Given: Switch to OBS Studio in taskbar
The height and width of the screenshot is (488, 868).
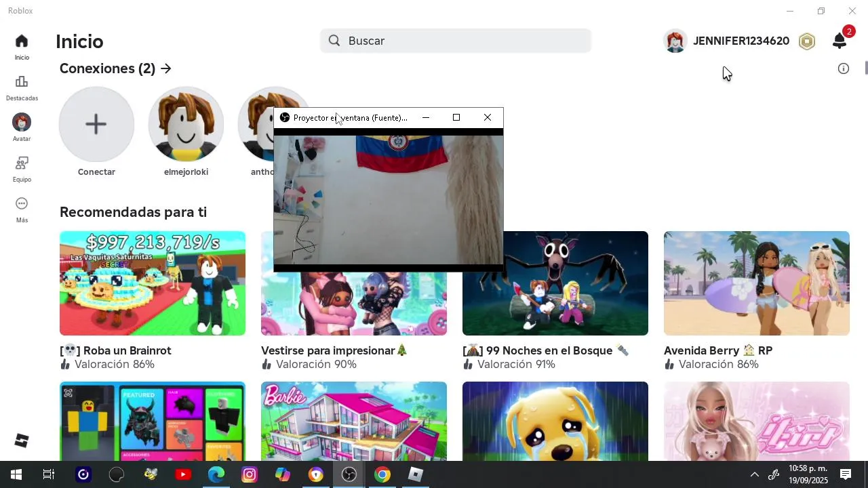Looking at the screenshot, I should (349, 474).
